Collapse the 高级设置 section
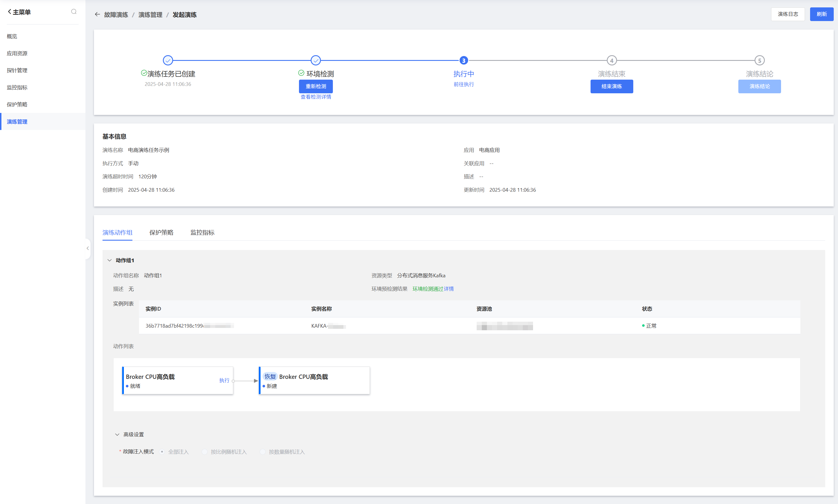The width and height of the screenshot is (838, 504). pos(117,435)
